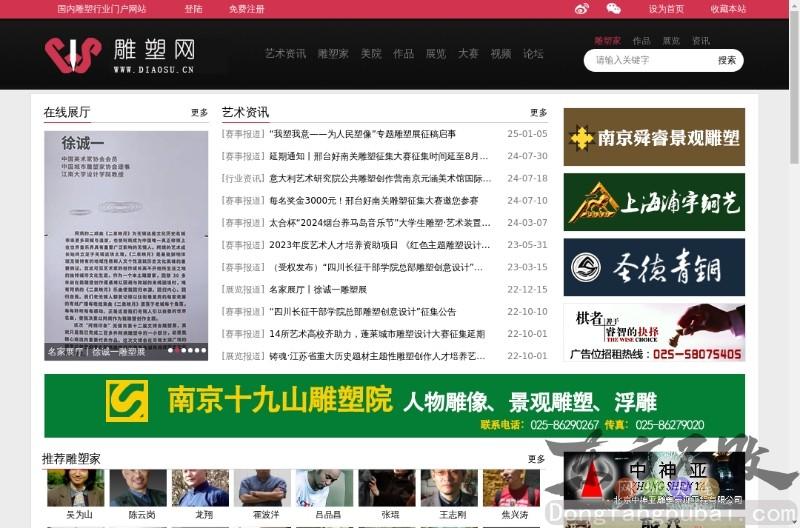This screenshot has height=528, width=800.
Task: Click the [赛事报道] tag on the first news row
Action: 243,134
